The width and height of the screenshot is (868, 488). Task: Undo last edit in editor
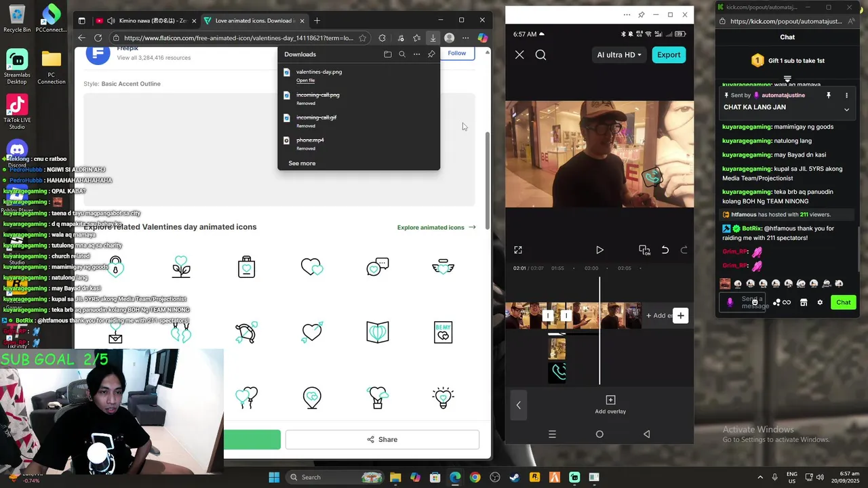point(665,250)
